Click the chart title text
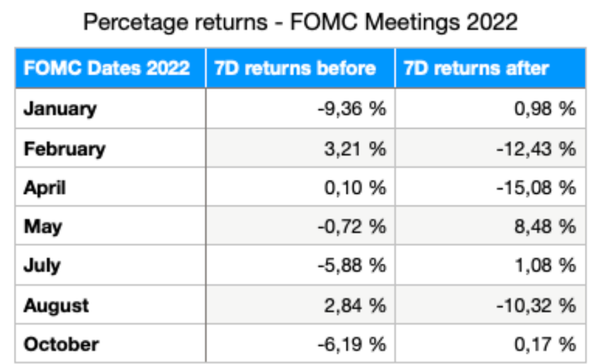Image resolution: width=600 pixels, height=364 pixels. (x=300, y=21)
